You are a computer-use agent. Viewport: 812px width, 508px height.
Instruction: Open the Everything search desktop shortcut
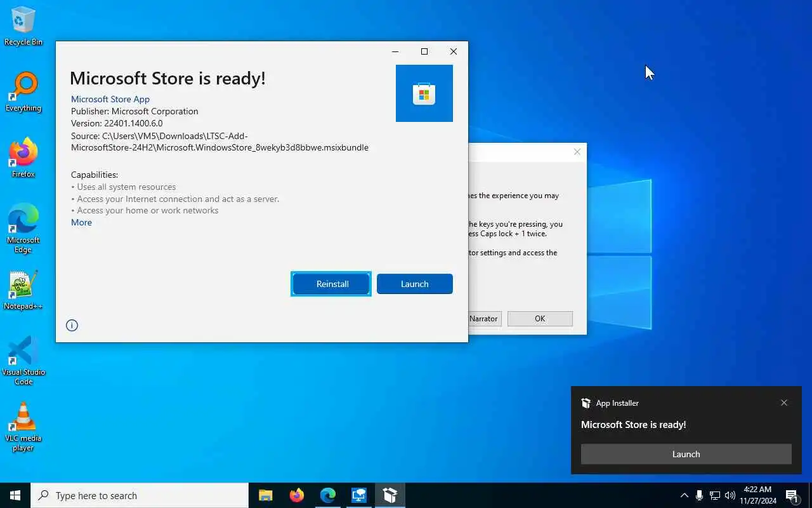[x=23, y=93]
